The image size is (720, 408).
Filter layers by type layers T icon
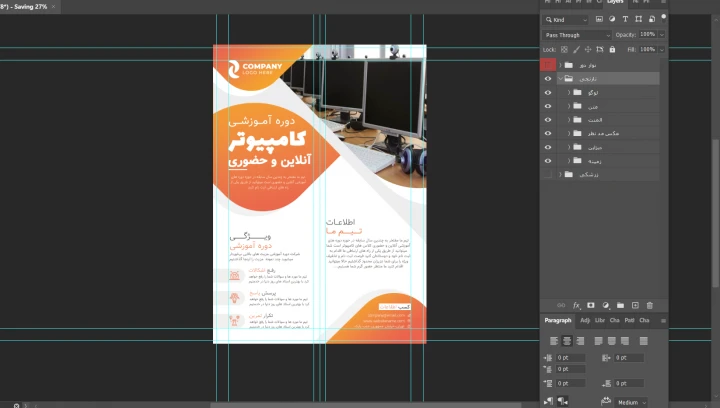pos(625,19)
